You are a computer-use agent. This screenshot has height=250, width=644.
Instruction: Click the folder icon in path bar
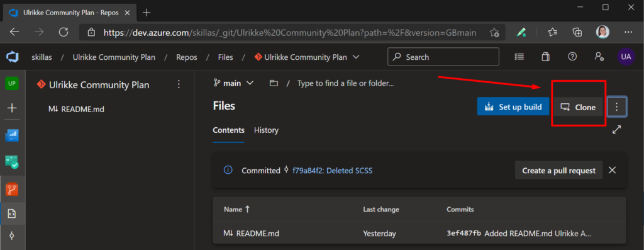274,84
